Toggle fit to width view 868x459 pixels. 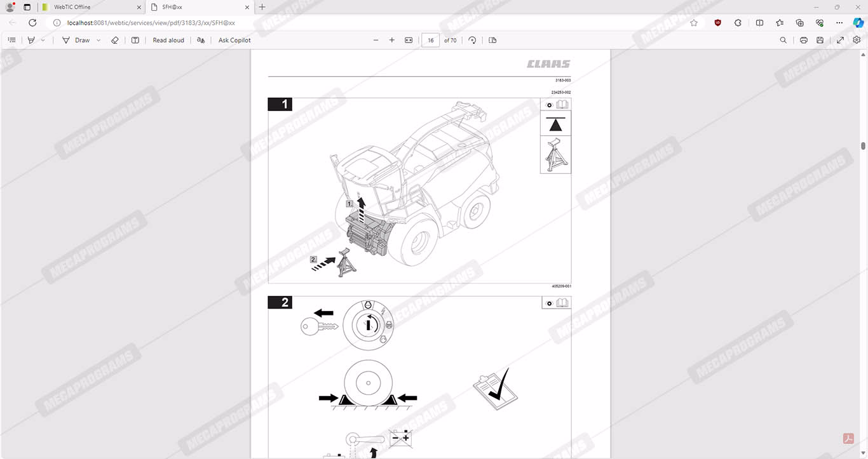tap(409, 40)
